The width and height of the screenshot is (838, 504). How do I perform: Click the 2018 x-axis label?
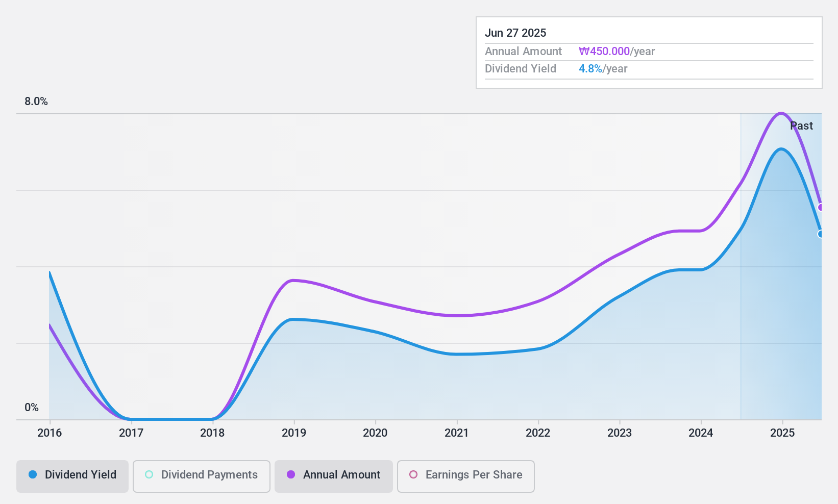click(x=212, y=433)
